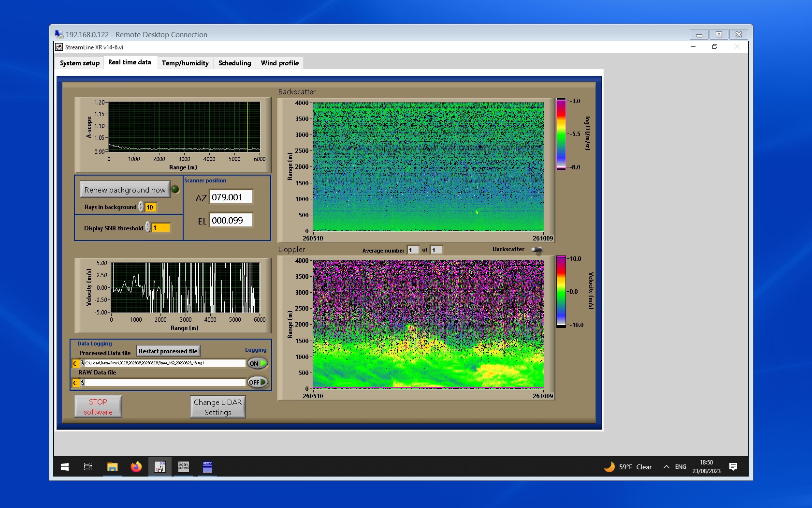Switch to the Wind profile tab
This screenshot has height=508, width=812.
click(x=279, y=63)
